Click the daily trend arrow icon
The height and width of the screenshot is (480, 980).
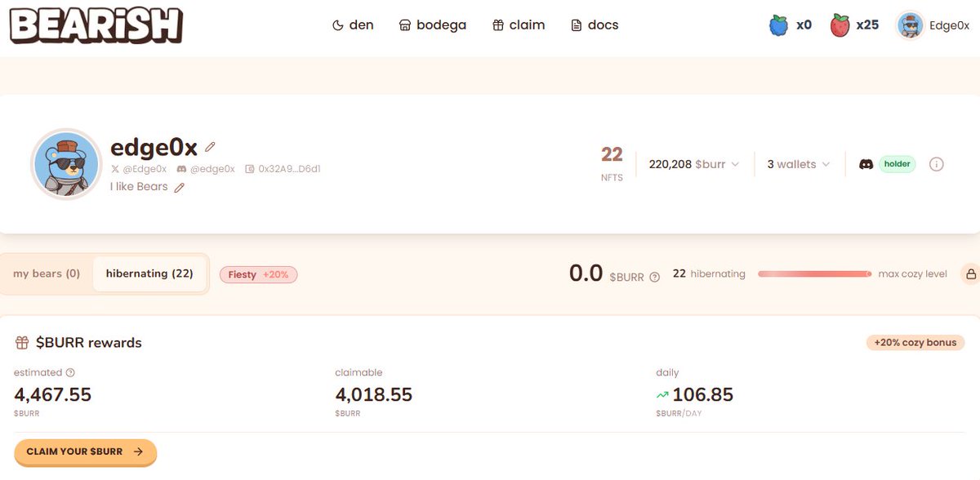point(662,395)
